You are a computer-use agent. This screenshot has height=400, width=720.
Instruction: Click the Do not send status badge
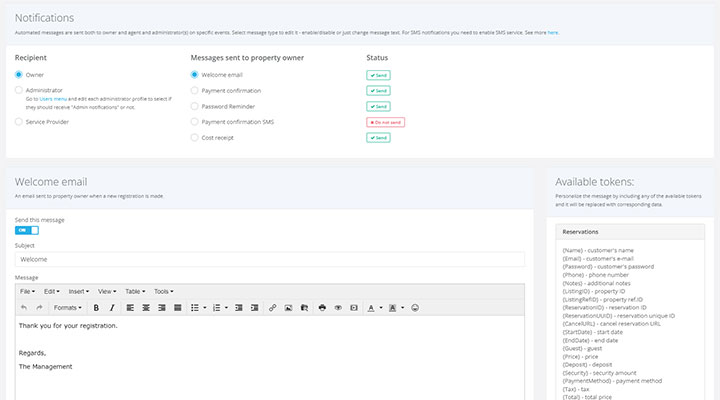click(x=385, y=122)
